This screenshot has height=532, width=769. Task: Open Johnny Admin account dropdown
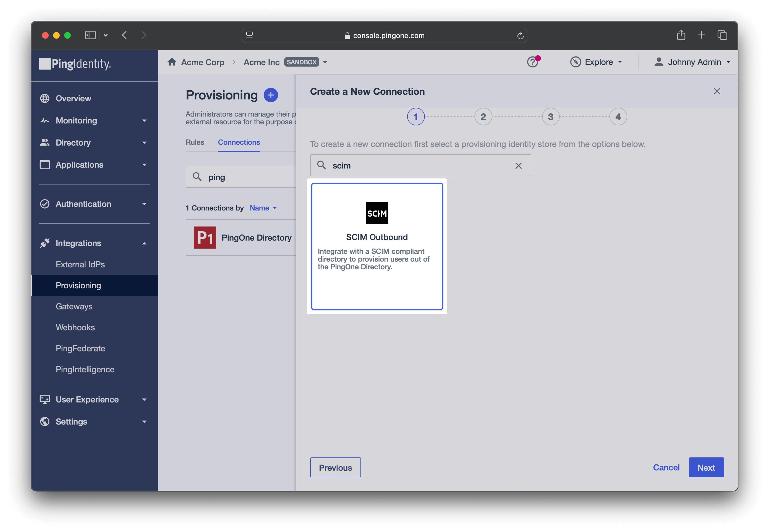728,62
